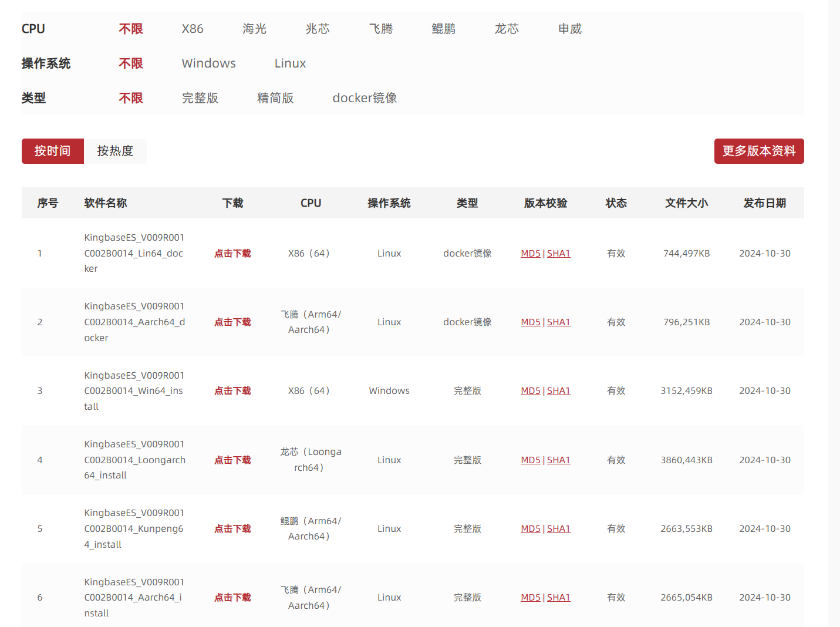Open MD5 link in row 2
The image size is (840, 627).
[x=531, y=322]
